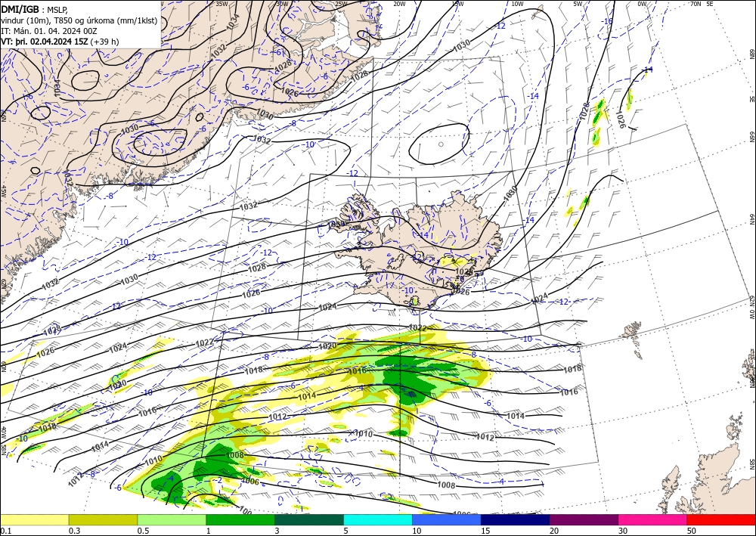Choose the purple 20–30 legend swatch
The image size is (756, 536).
pyautogui.click(x=584, y=519)
